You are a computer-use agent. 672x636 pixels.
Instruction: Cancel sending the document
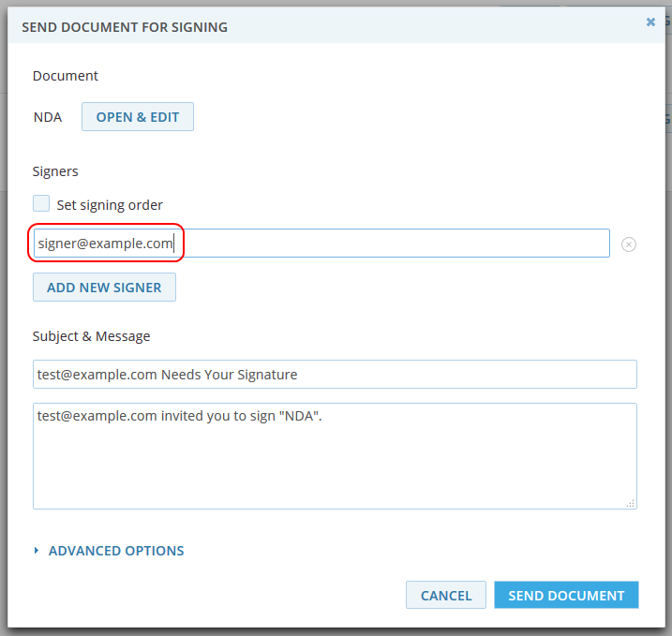(x=446, y=595)
